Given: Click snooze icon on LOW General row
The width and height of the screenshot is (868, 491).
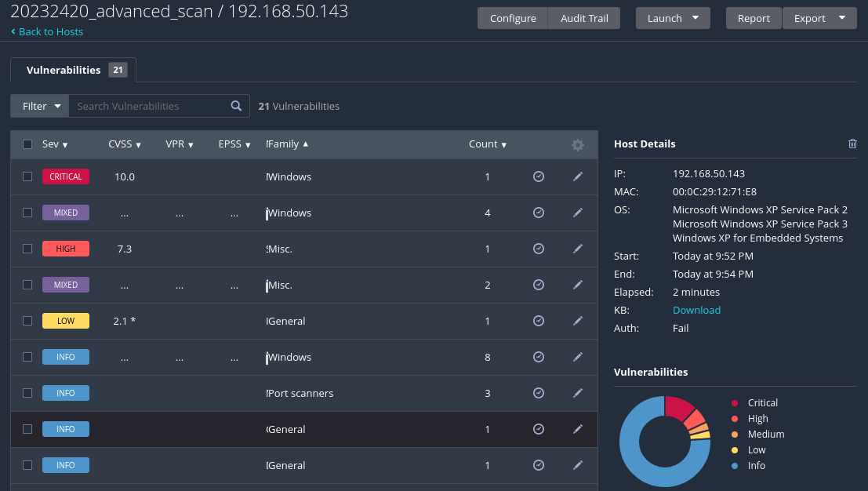Looking at the screenshot, I should (x=539, y=321).
